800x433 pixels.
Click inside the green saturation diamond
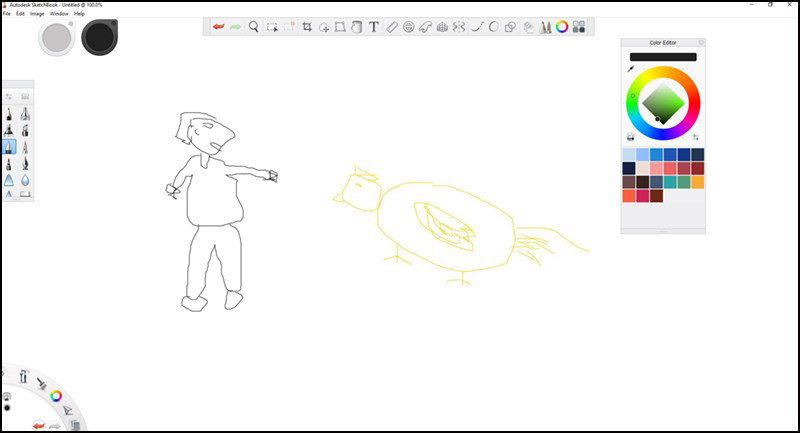[x=663, y=104]
